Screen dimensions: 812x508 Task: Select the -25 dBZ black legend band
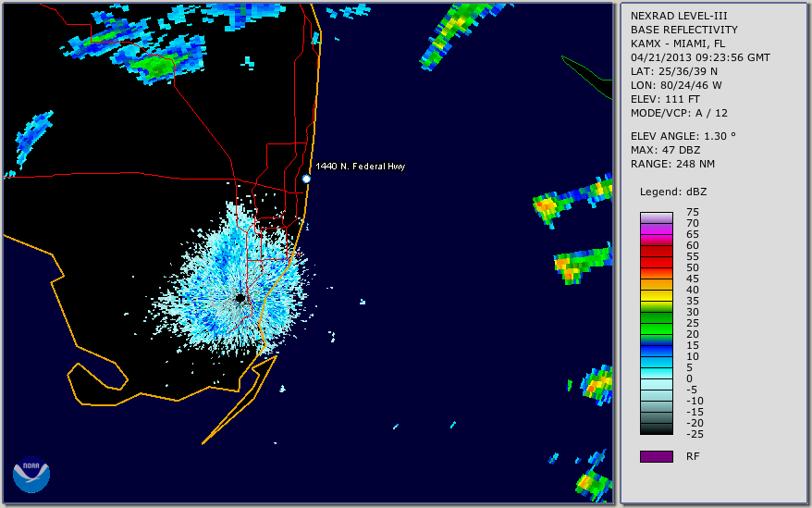point(656,429)
